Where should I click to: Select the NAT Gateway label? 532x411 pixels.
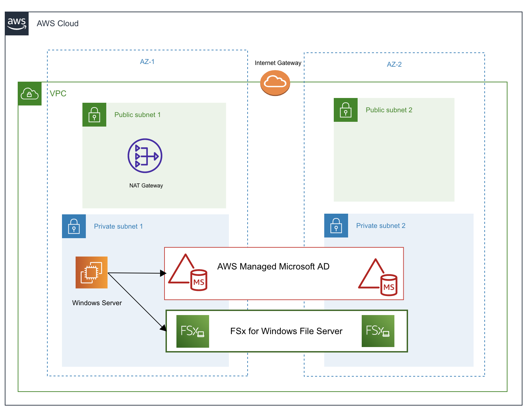(x=146, y=185)
